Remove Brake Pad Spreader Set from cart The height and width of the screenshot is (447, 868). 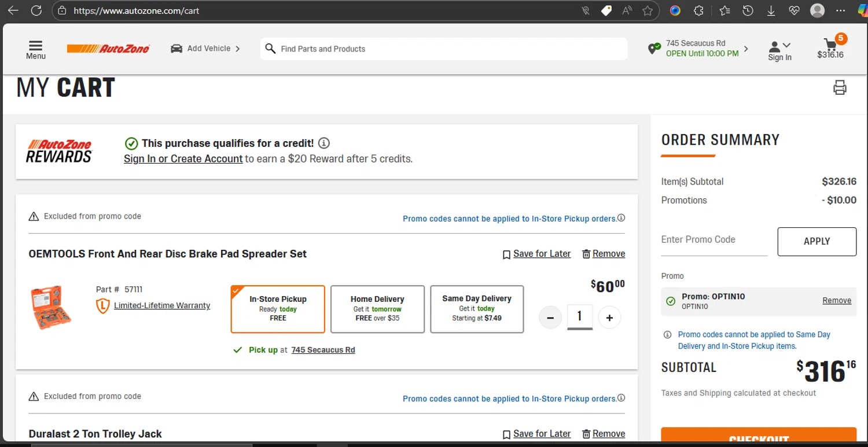[604, 254]
